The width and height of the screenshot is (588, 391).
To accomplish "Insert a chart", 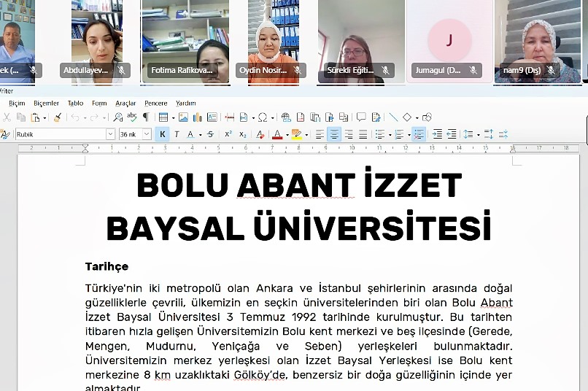I will [x=197, y=117].
